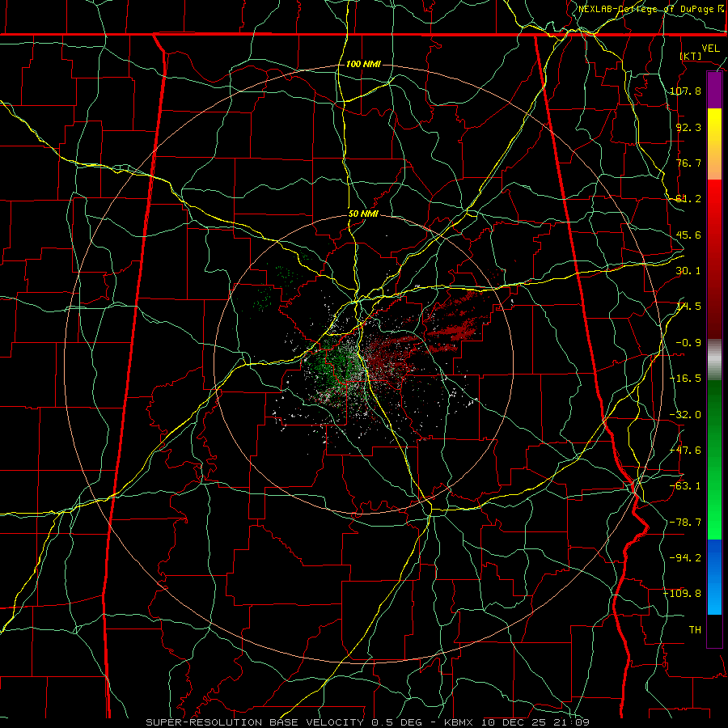This screenshot has height=728, width=728.
Task: Click the -78.7 velocity scale value
Action: pyautogui.click(x=686, y=523)
